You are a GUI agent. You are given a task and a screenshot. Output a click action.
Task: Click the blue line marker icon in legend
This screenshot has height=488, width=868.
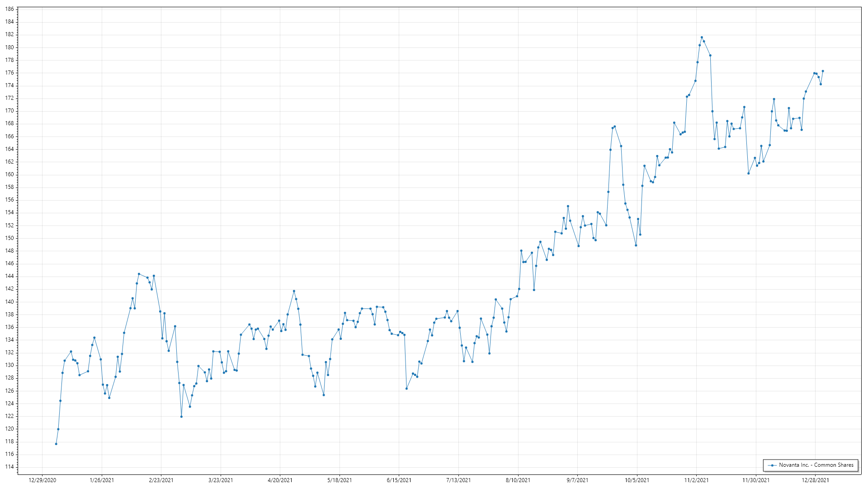[773, 465]
